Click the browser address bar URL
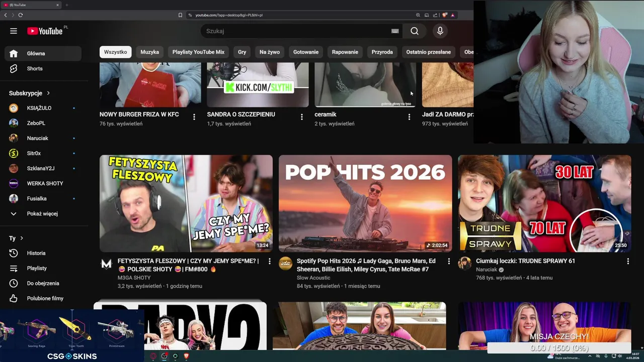The image size is (644, 362). click(x=229, y=15)
